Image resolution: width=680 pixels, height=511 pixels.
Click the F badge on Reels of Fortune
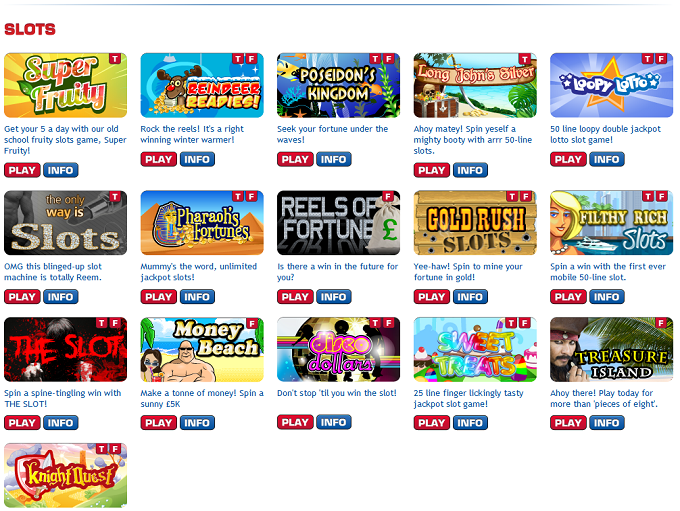pos(388,196)
